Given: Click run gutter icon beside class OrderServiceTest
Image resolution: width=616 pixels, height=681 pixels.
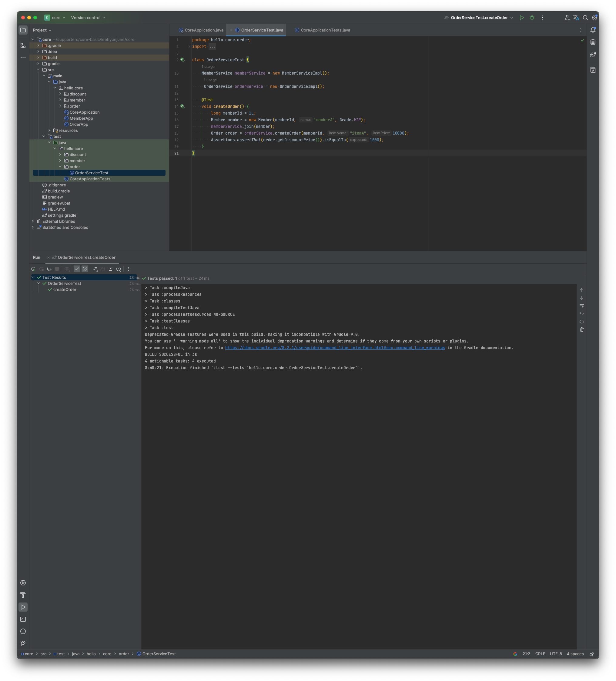Looking at the screenshot, I should point(182,60).
